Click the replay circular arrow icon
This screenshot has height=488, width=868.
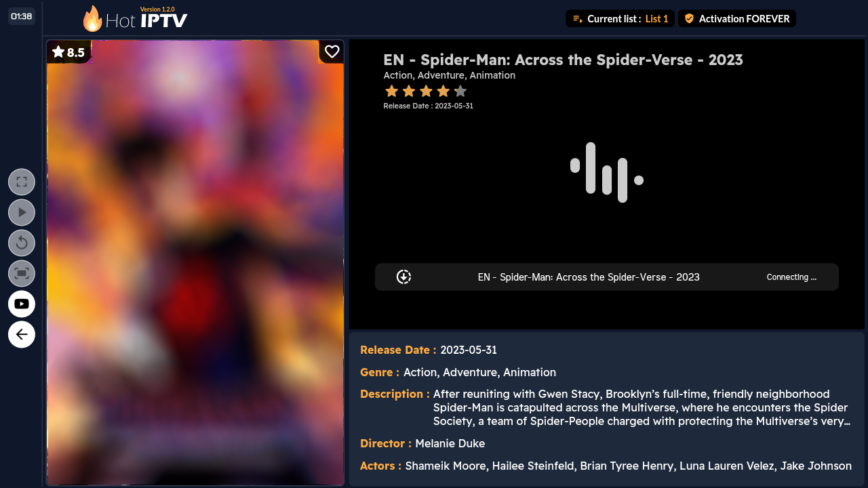[x=22, y=243]
